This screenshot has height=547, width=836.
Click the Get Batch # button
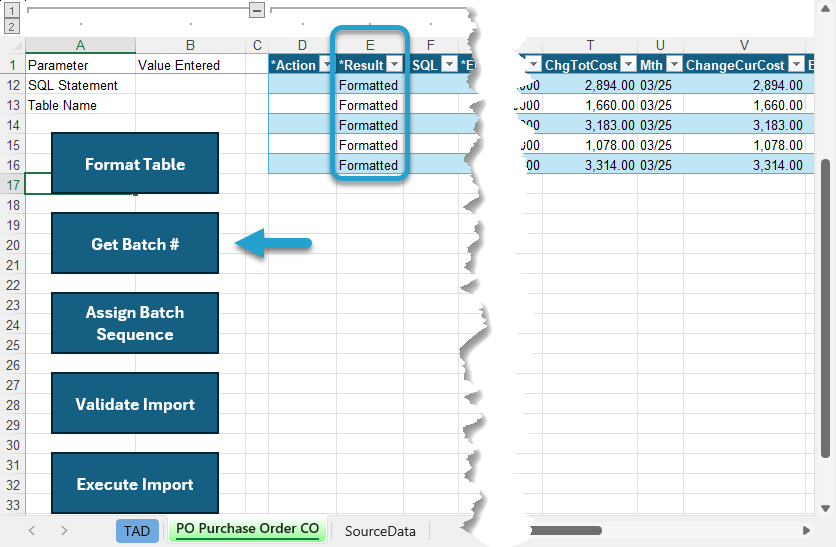pyautogui.click(x=135, y=243)
